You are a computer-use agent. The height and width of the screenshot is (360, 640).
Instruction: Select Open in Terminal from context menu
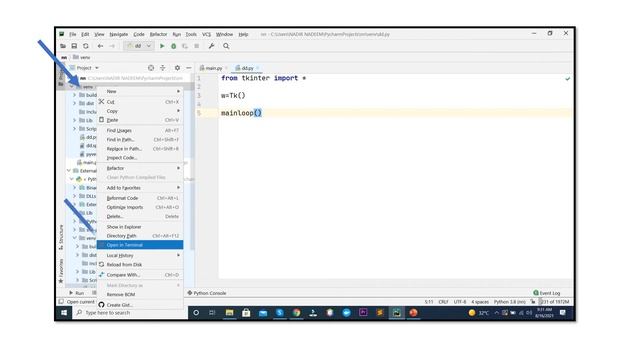click(140, 245)
